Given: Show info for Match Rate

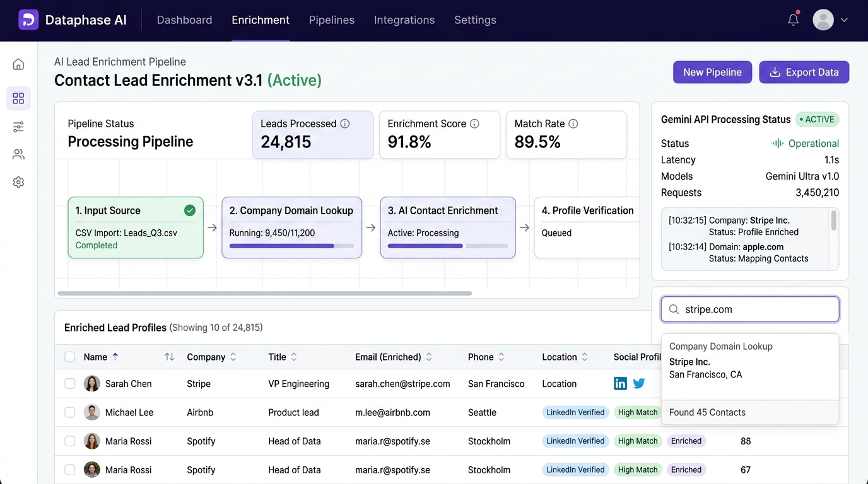Looking at the screenshot, I should point(573,124).
